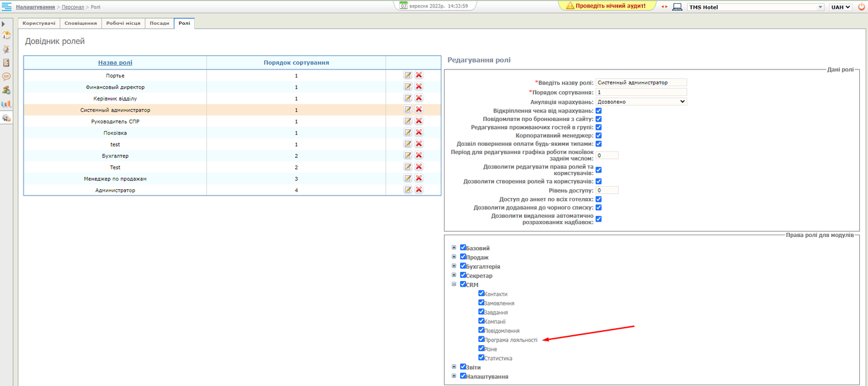868x386 pixels.
Task: Click the house icon in left sidebar
Action: click(6, 35)
